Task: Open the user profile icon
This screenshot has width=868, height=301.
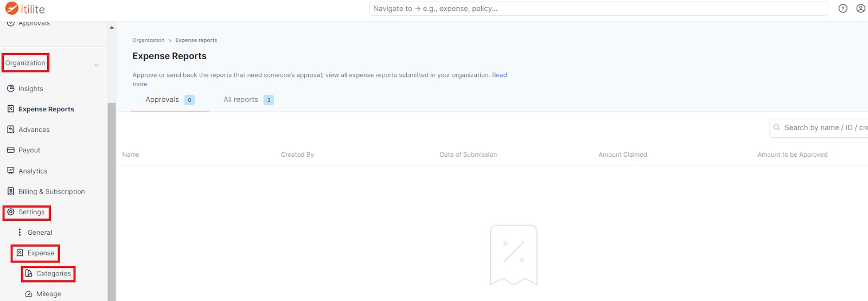Action: (860, 8)
